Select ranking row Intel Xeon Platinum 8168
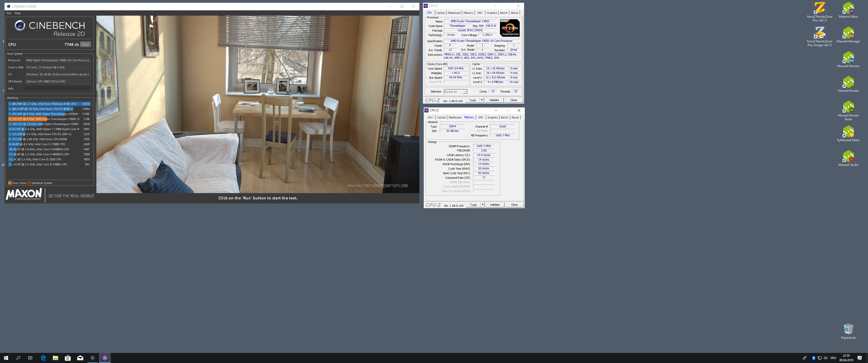 pos(49,104)
